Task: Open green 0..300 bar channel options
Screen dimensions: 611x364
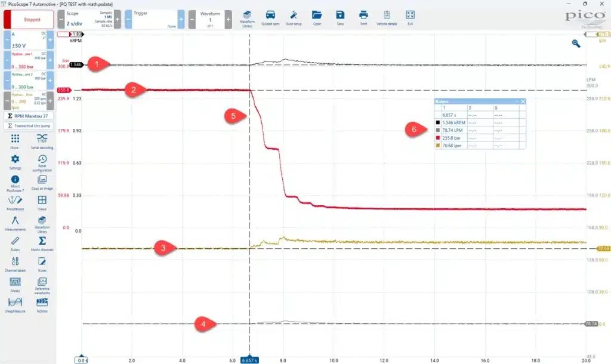Action: (x=29, y=81)
